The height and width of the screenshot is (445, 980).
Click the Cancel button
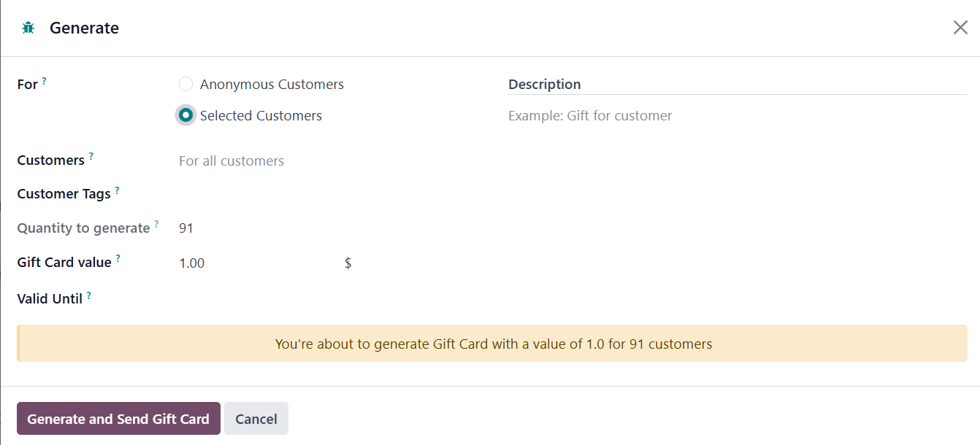coord(256,419)
